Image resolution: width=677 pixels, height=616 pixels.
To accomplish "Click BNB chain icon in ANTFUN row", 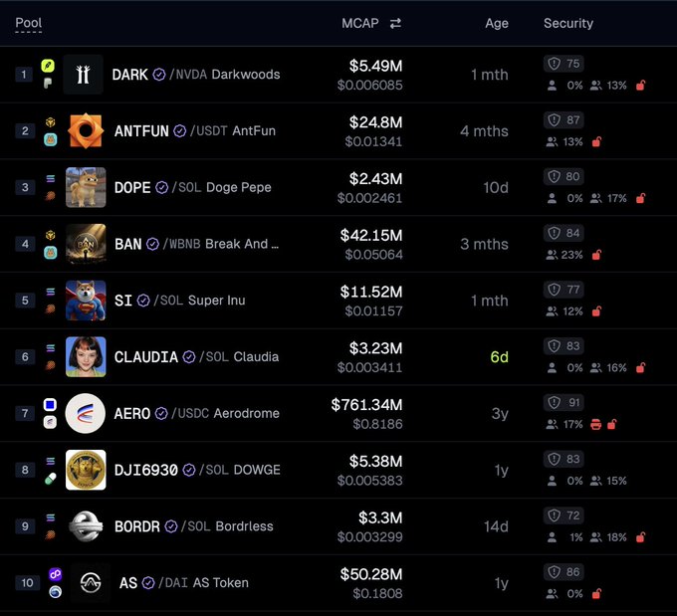I will click(51, 122).
